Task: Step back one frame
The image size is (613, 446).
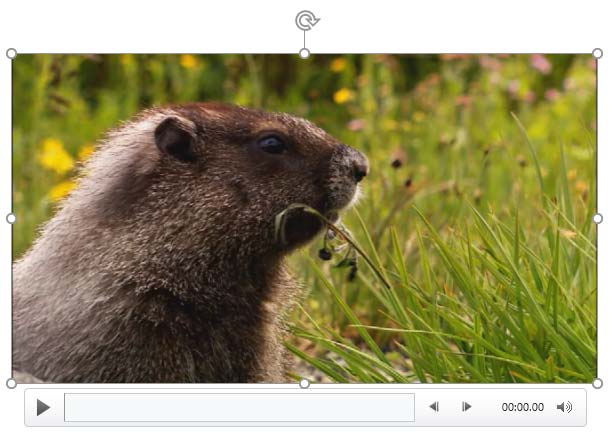Action: (434, 407)
